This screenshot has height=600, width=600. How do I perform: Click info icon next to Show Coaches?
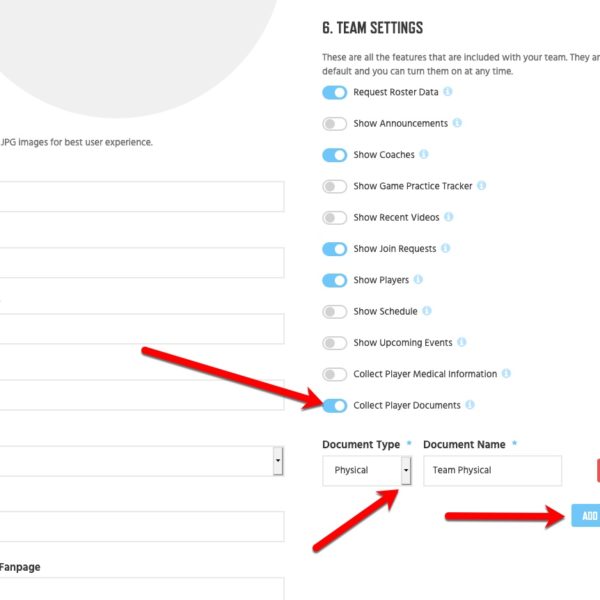(x=424, y=154)
